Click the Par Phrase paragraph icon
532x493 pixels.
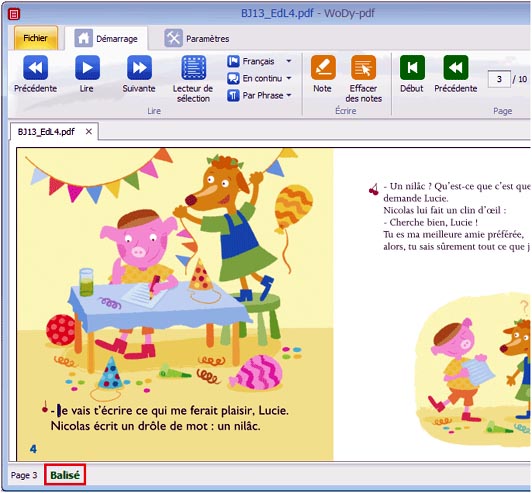click(x=233, y=95)
